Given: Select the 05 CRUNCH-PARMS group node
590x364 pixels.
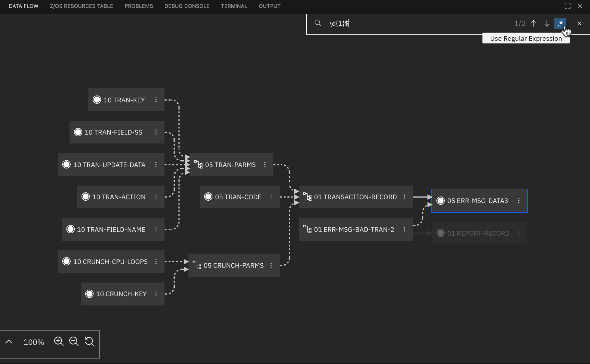Looking at the screenshot, I should point(233,265).
